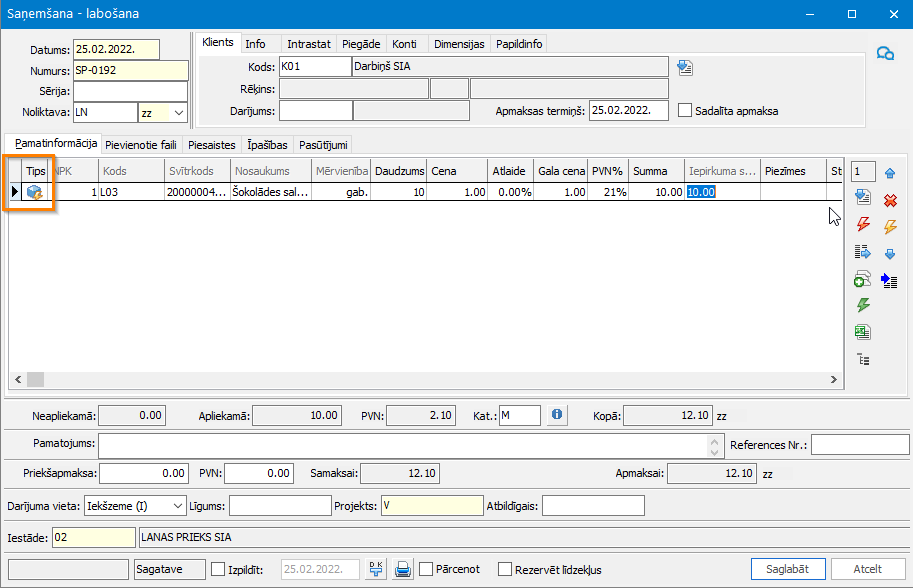Click the client lookup icon next to Darbiņš SIA
The width and height of the screenshot is (913, 588).
click(x=685, y=67)
